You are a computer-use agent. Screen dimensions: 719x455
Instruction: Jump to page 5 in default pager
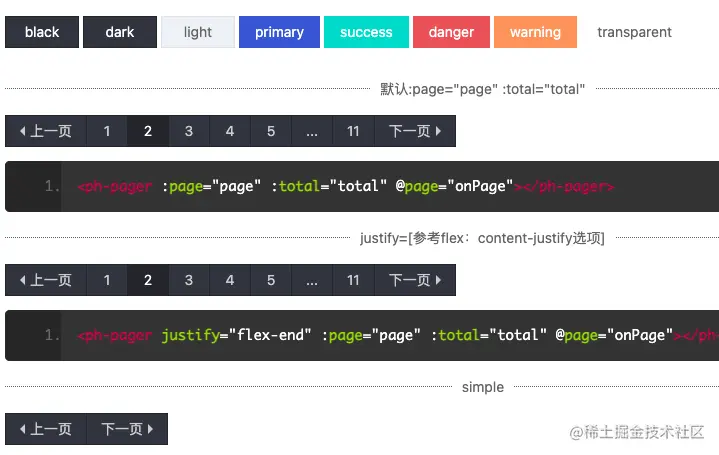(x=271, y=131)
